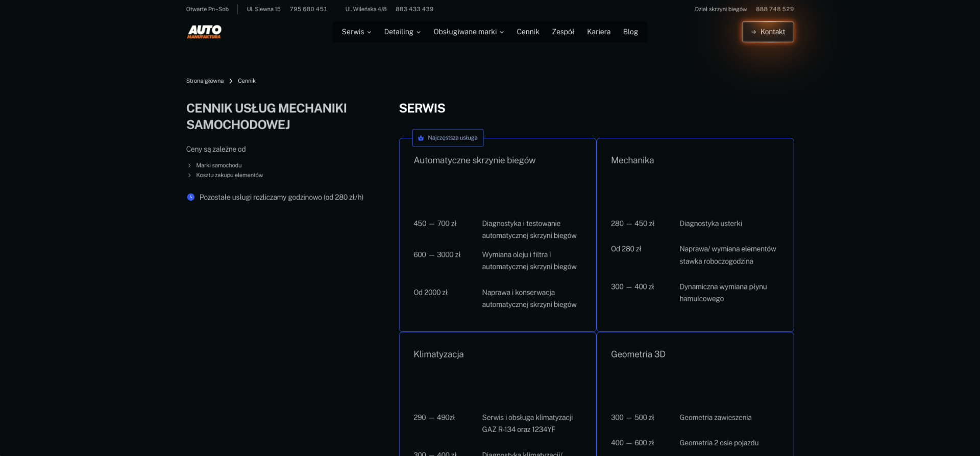This screenshot has height=456, width=980.
Task: Click Strona główna breadcrumb link
Action: (x=205, y=81)
